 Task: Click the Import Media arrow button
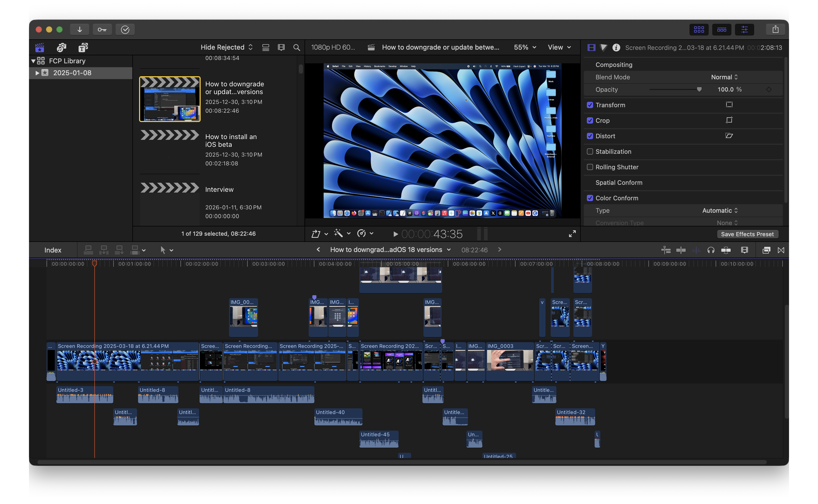point(79,29)
